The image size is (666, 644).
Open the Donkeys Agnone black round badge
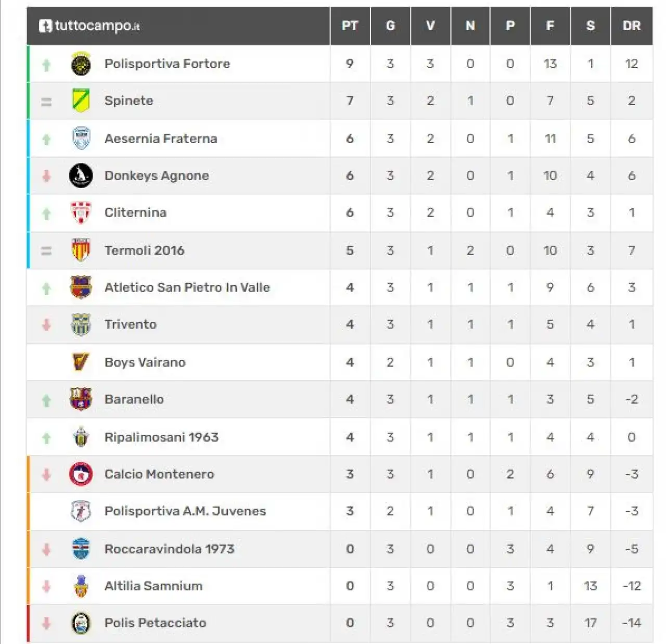coord(81,175)
